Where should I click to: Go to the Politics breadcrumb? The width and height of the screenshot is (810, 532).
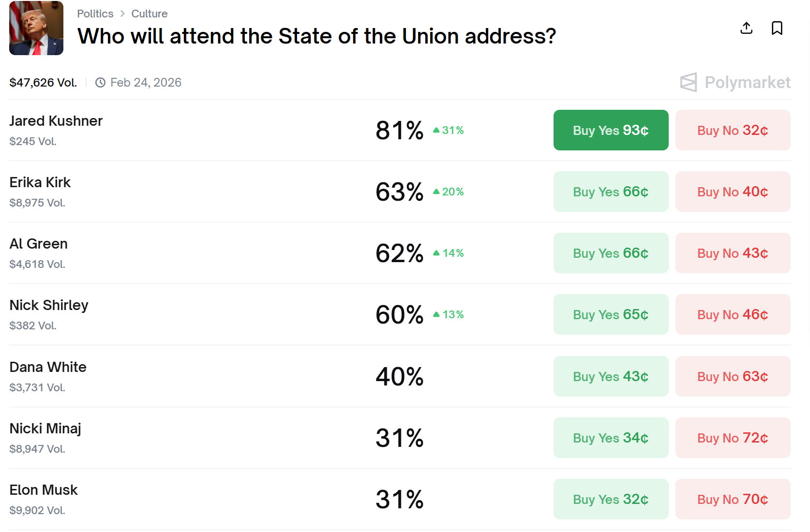tap(95, 14)
